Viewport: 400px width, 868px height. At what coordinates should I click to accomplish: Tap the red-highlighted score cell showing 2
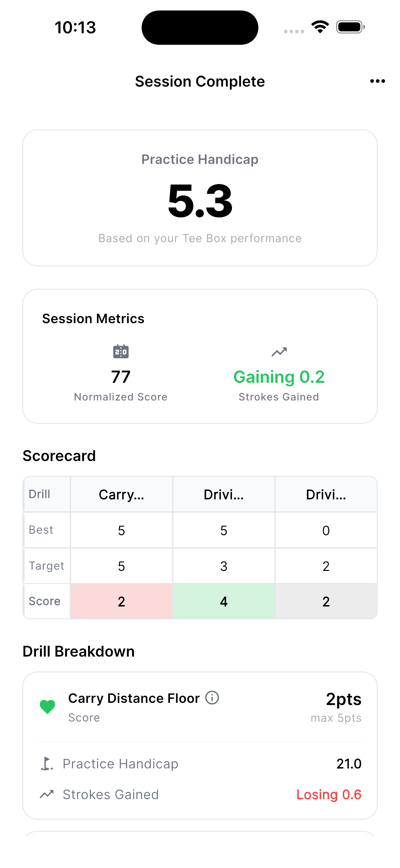[121, 601]
